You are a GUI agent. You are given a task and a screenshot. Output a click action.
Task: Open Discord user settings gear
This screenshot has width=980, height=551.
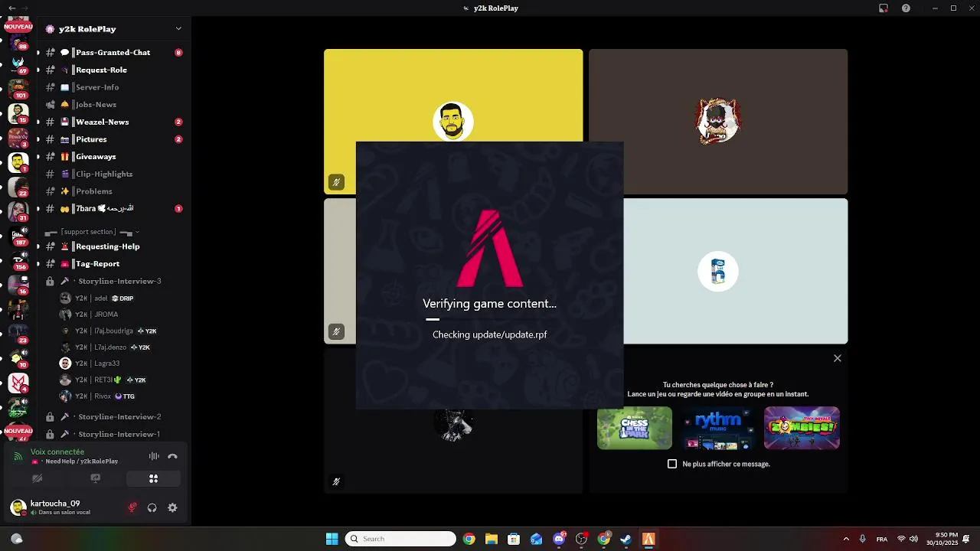[172, 507]
